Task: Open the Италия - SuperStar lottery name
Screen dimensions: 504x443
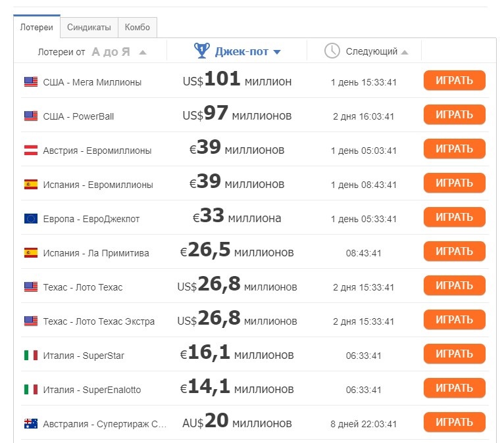Action: pos(84,356)
